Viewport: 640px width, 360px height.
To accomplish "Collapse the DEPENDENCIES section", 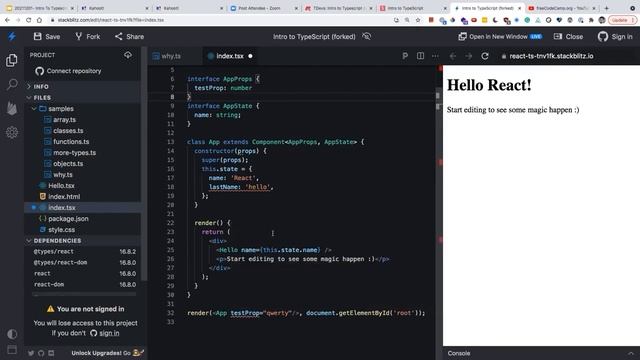I will coord(82,240).
